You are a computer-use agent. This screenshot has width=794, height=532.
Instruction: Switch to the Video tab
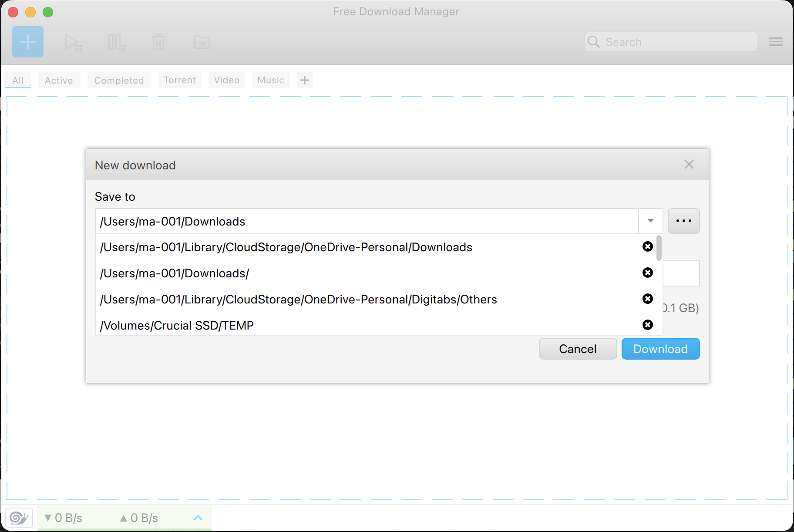[226, 80]
